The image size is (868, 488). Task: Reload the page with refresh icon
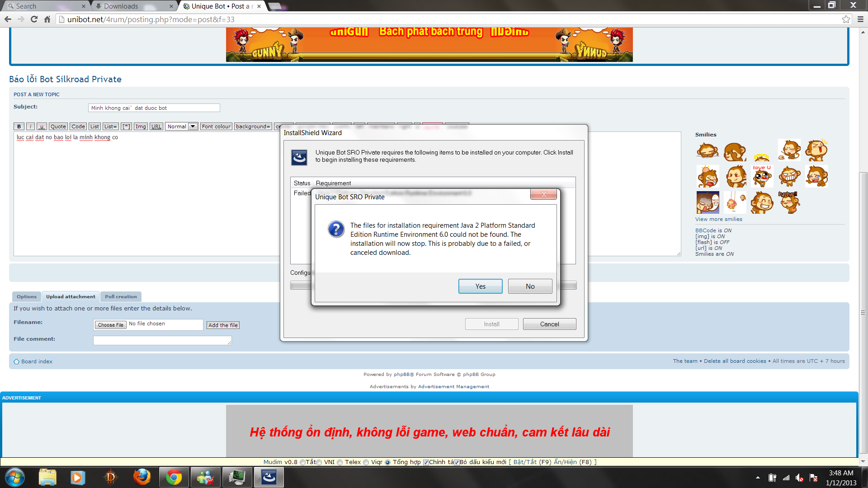coord(34,19)
